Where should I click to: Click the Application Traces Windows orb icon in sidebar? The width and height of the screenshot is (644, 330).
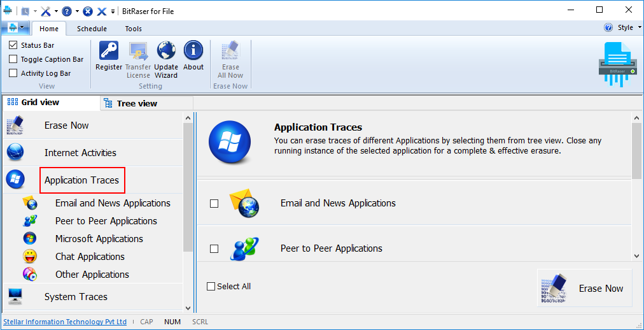coord(15,179)
